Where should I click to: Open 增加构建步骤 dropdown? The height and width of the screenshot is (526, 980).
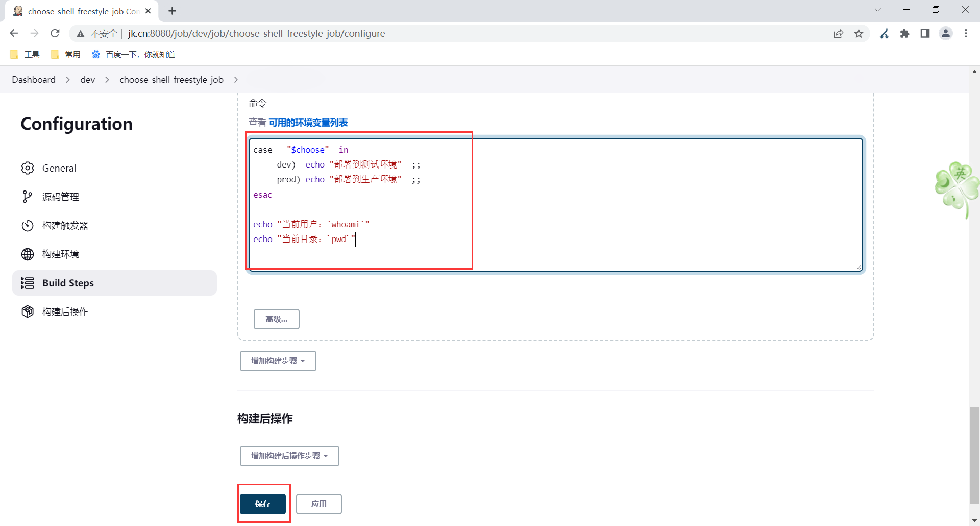point(278,361)
